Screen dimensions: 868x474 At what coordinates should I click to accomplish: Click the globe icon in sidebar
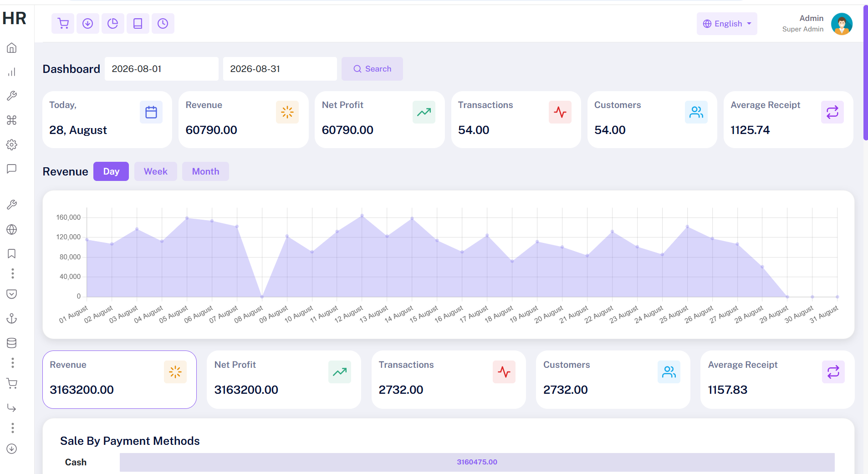point(12,229)
